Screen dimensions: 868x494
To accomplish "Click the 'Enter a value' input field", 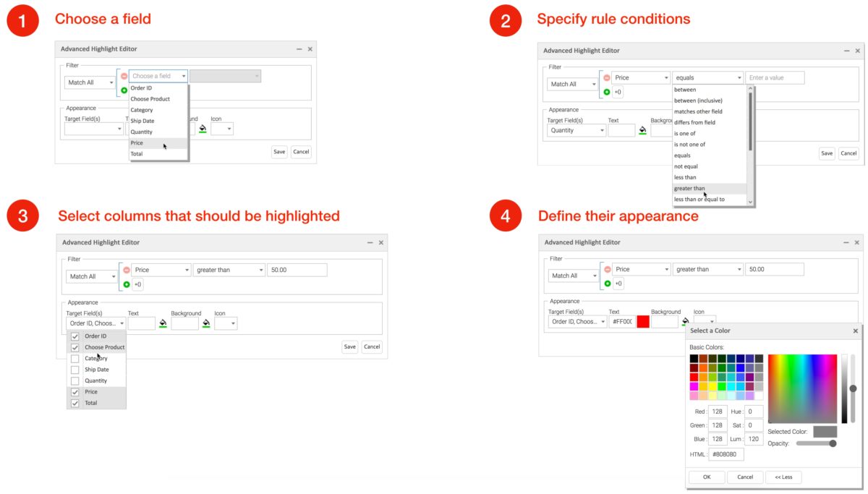I will [x=775, y=77].
